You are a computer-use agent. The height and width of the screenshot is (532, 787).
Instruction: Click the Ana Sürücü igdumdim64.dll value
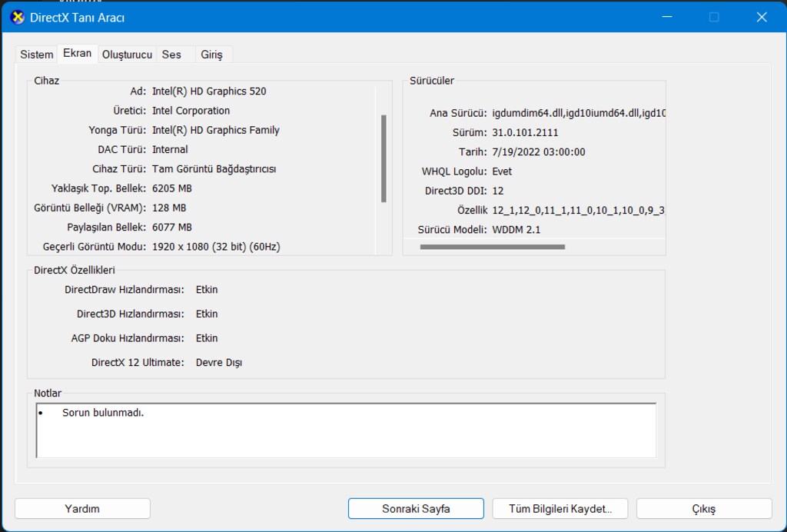[x=579, y=114]
